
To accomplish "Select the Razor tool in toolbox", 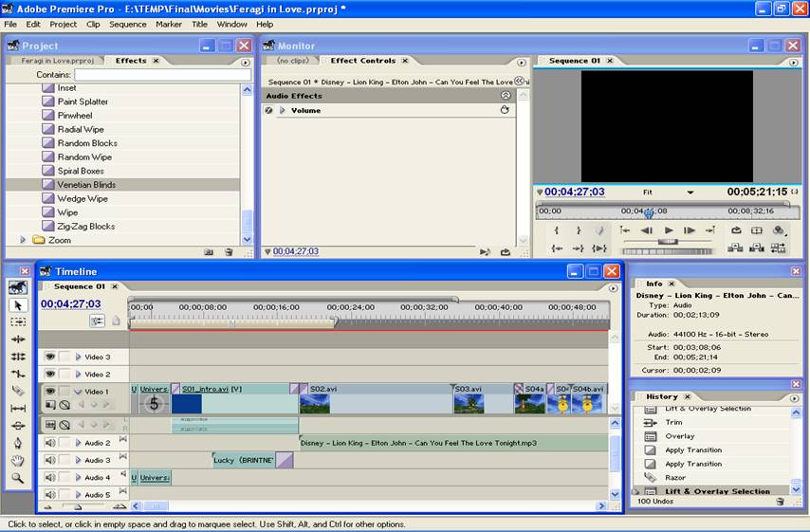I will (x=18, y=391).
